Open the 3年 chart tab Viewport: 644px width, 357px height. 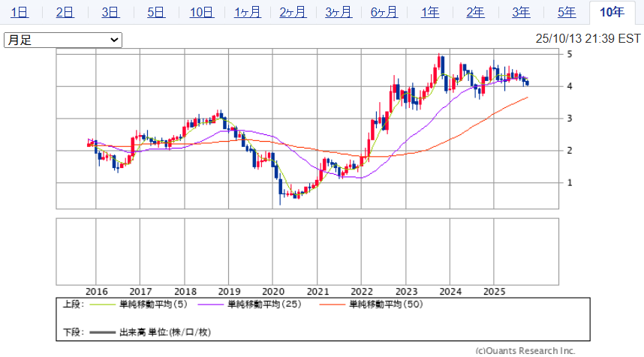pyautogui.click(x=521, y=12)
